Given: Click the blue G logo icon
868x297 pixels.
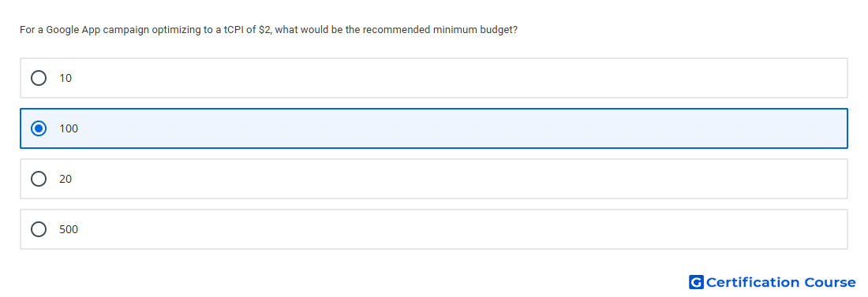Looking at the screenshot, I should [696, 282].
